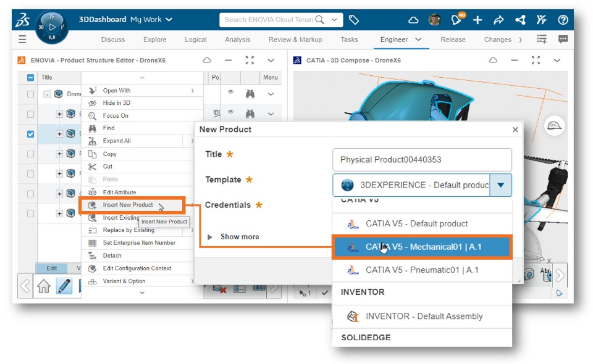Click the left arrow in the bottom toolbar

click(25, 286)
